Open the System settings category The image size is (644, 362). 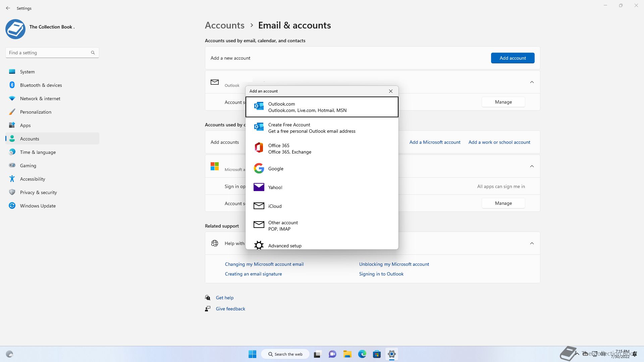52,72
